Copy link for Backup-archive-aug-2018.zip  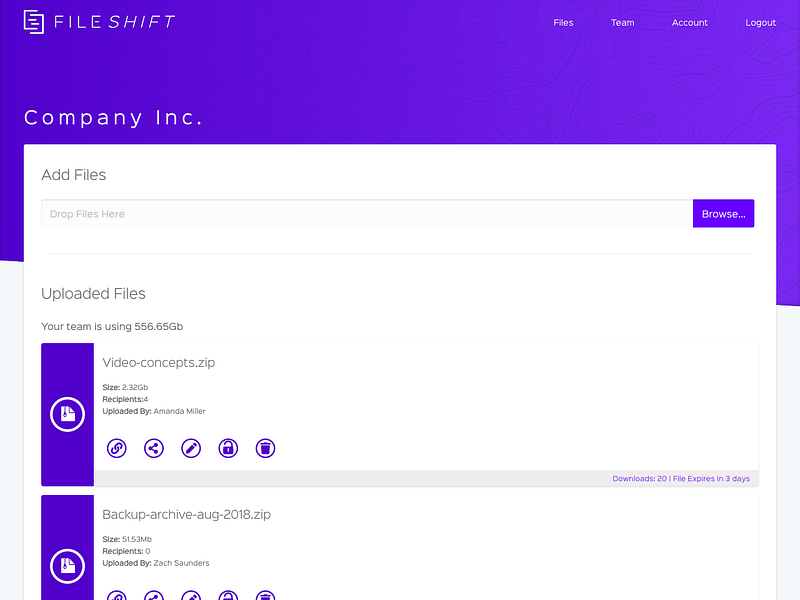(117, 595)
